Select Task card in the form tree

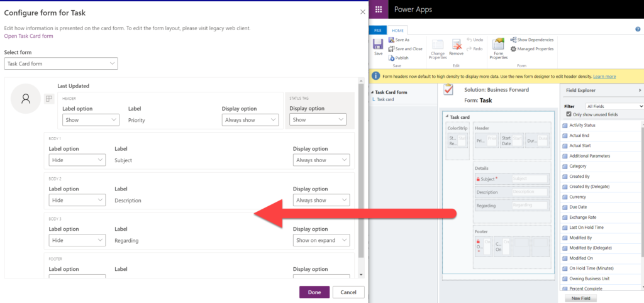point(386,99)
